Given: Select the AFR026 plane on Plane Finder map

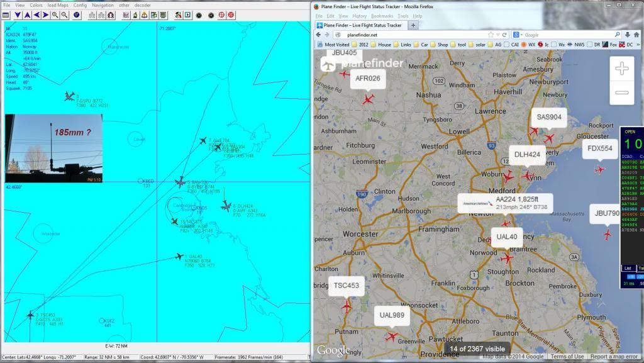Looking at the screenshot, I should point(368,99).
